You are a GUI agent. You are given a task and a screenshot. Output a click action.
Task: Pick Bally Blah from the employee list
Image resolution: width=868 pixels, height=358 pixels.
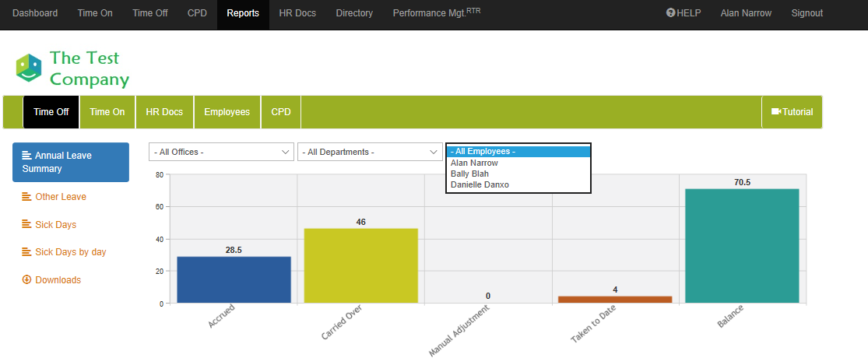click(x=469, y=174)
